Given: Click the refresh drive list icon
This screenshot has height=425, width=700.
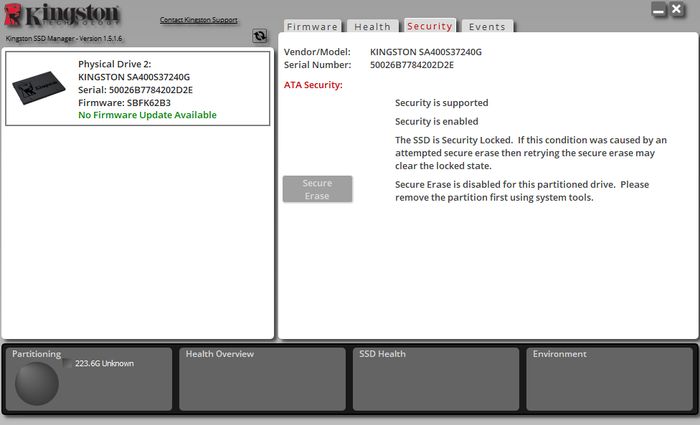Looking at the screenshot, I should [260, 36].
